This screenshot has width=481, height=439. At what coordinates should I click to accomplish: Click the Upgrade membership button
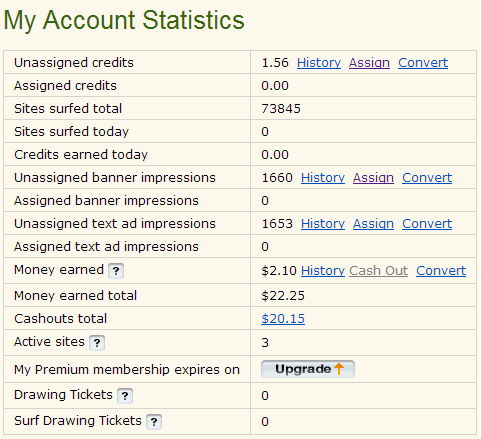(308, 369)
